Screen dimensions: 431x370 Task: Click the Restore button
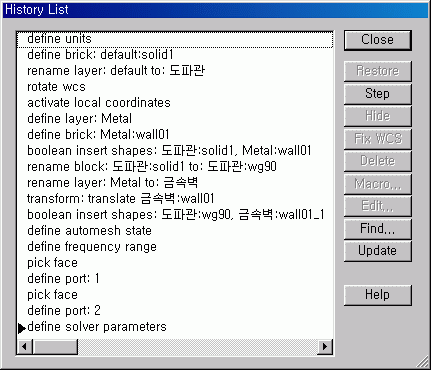(x=378, y=71)
